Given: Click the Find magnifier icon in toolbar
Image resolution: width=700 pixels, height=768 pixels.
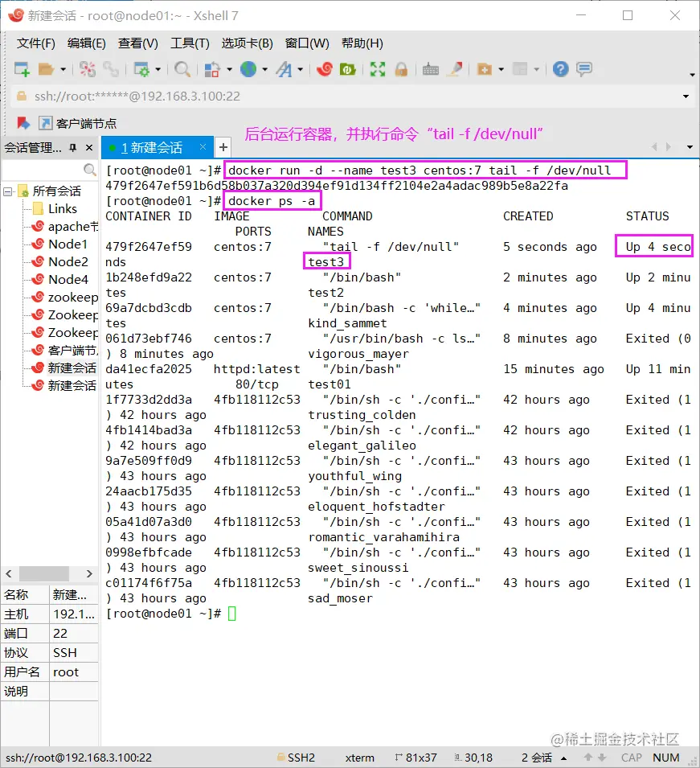Looking at the screenshot, I should tap(182, 69).
